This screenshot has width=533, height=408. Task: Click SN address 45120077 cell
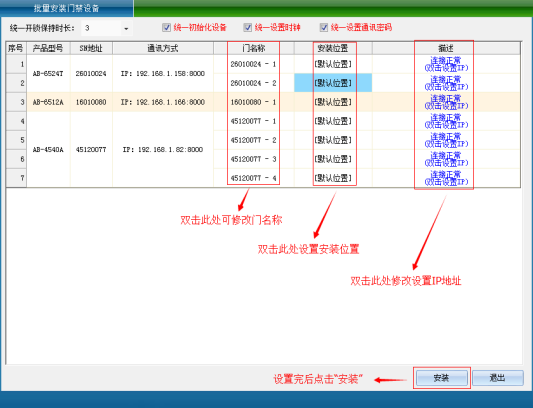click(91, 150)
